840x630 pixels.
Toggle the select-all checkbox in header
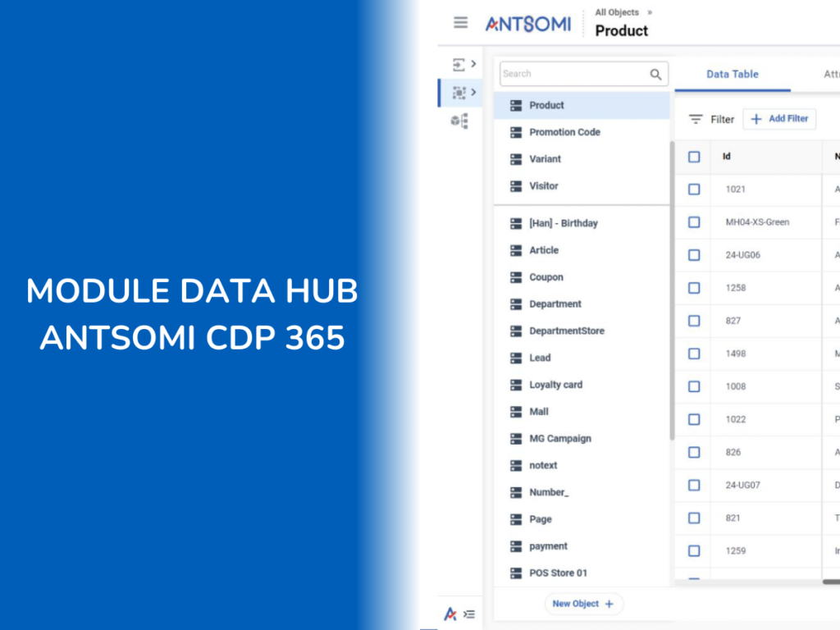tap(694, 157)
